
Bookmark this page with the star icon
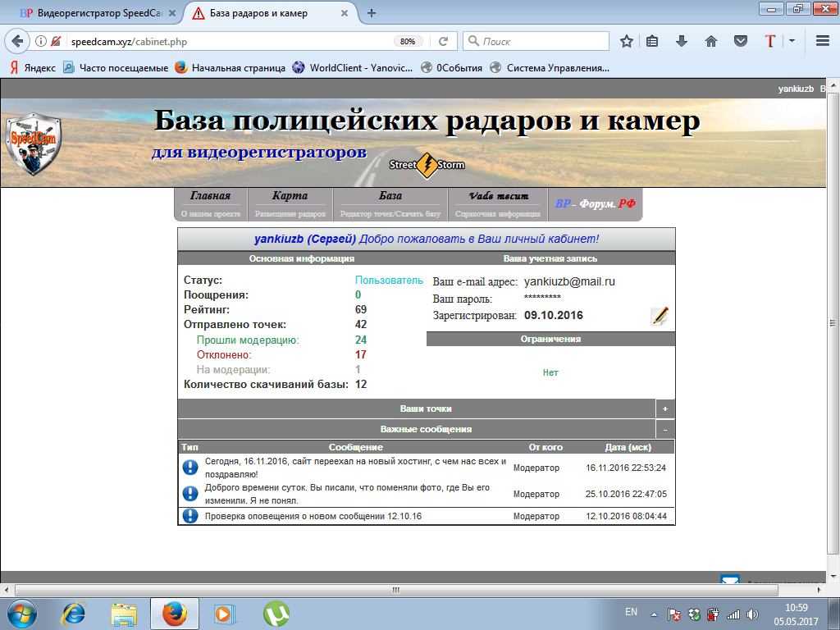pos(627,41)
